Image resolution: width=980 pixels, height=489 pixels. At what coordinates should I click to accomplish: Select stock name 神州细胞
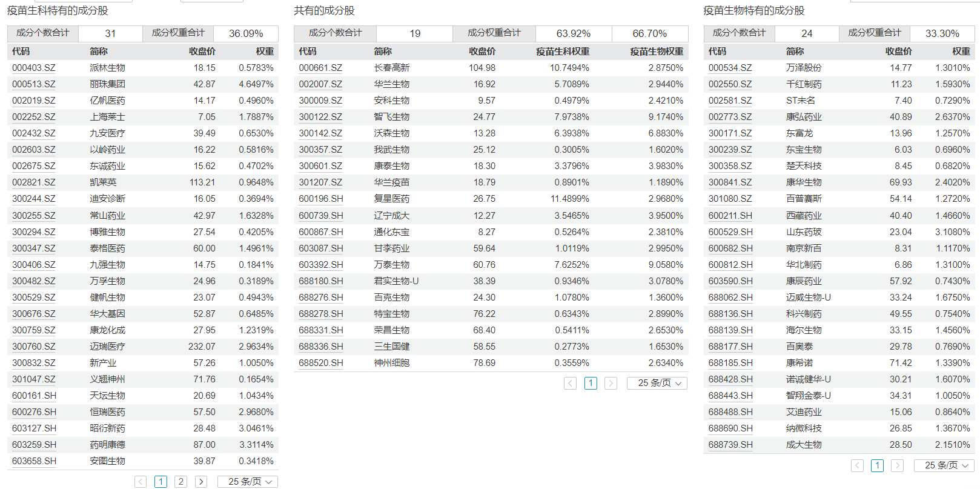click(x=392, y=363)
